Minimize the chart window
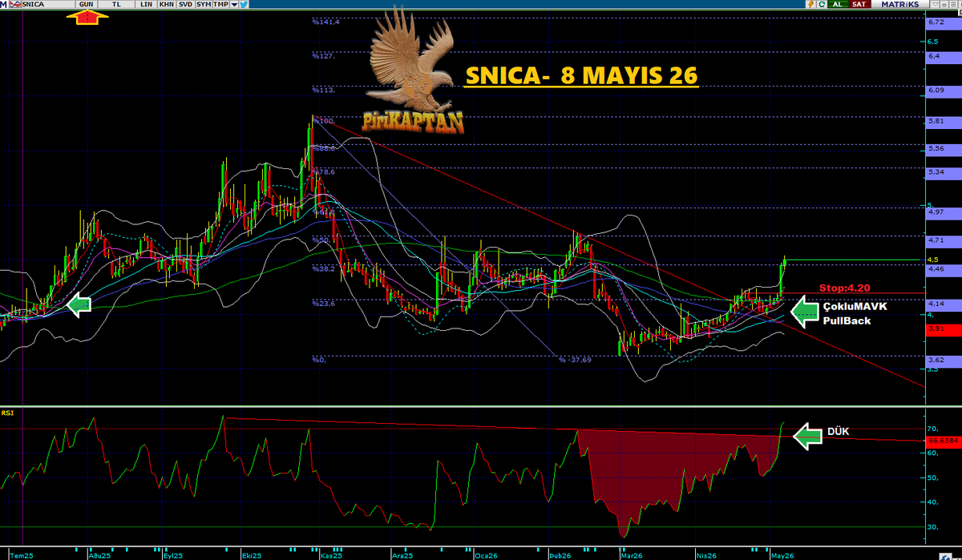This screenshot has width=962, height=560. [x=944, y=5]
